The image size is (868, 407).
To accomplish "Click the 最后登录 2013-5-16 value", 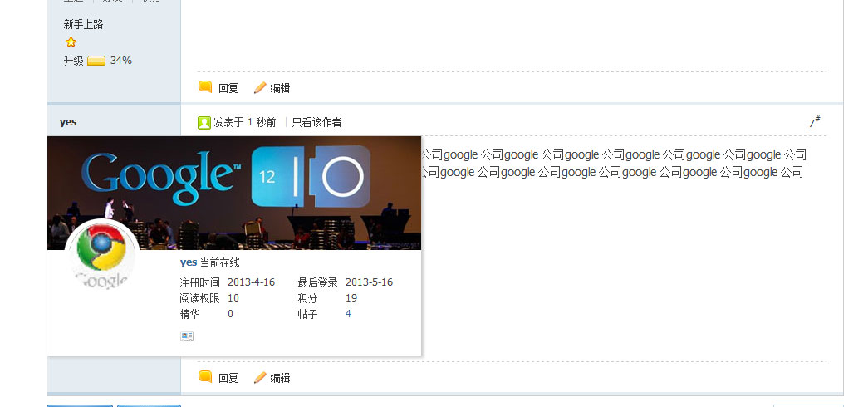I will tap(370, 282).
